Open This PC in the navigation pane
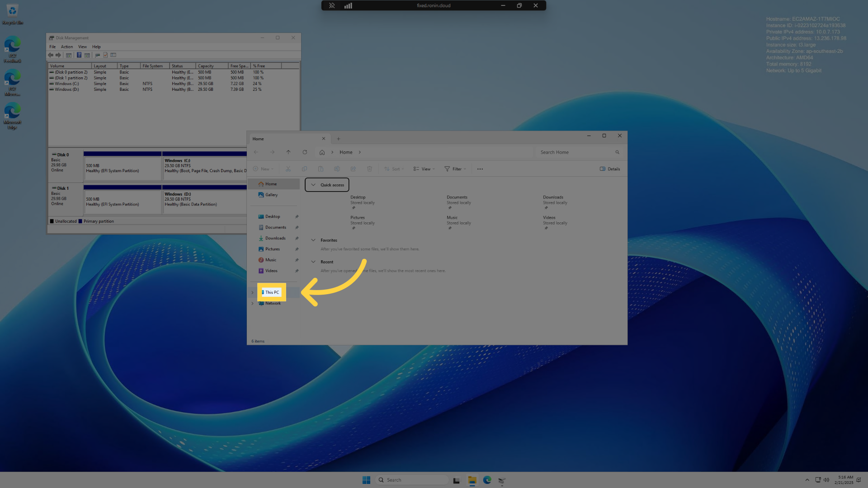Screen dimensions: 868x488 tap(272, 292)
